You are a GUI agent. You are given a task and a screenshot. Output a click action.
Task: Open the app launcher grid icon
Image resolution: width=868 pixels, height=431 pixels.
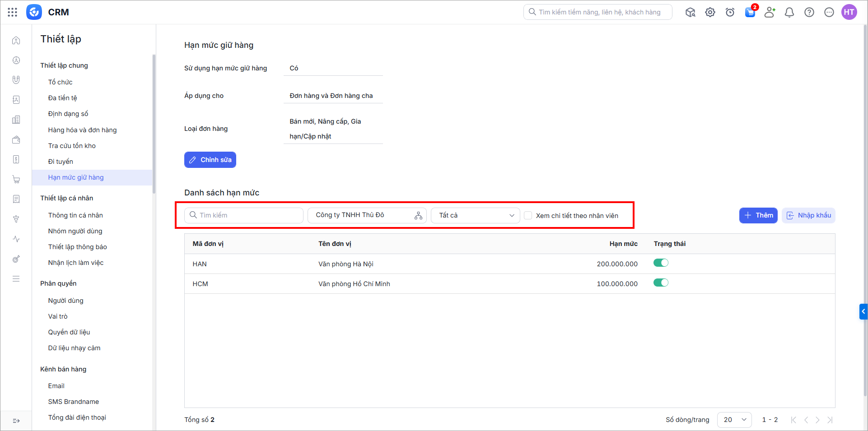tap(13, 12)
